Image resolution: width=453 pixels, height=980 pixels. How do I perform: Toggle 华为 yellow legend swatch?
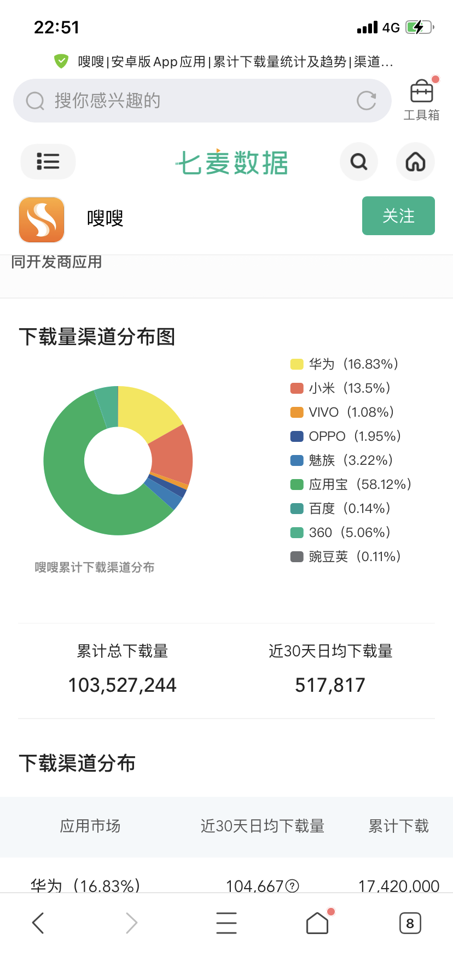click(x=297, y=364)
